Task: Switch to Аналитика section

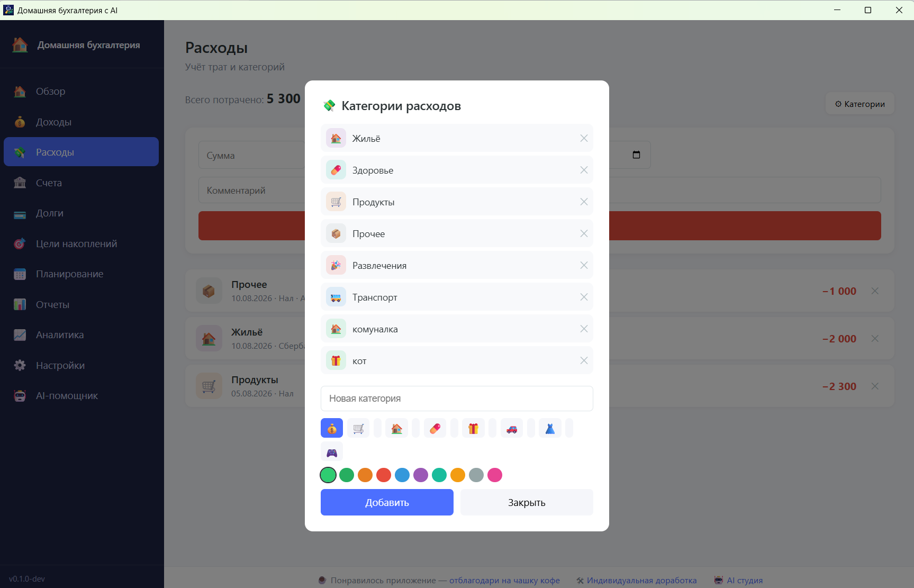Action: coord(81,335)
